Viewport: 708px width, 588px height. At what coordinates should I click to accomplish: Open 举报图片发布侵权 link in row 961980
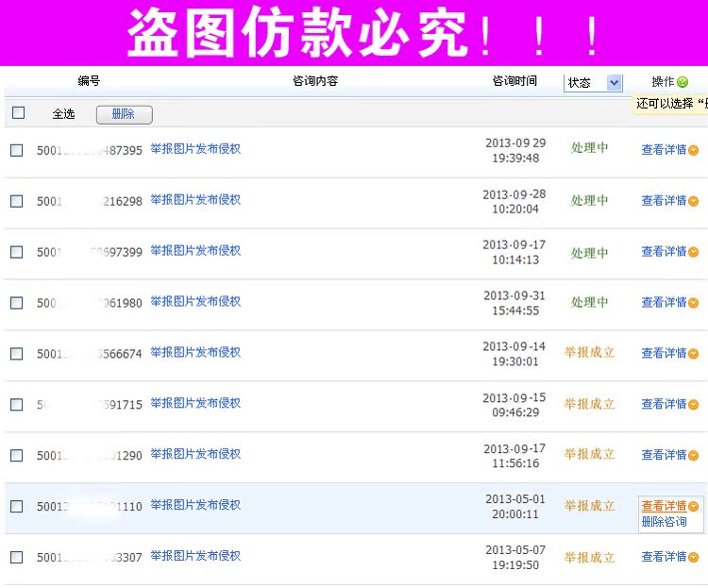195,301
